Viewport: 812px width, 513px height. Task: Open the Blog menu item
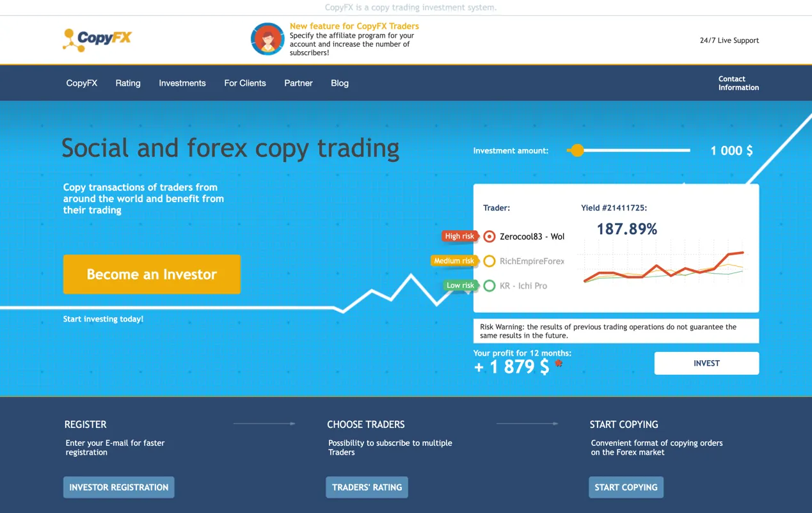coord(340,83)
